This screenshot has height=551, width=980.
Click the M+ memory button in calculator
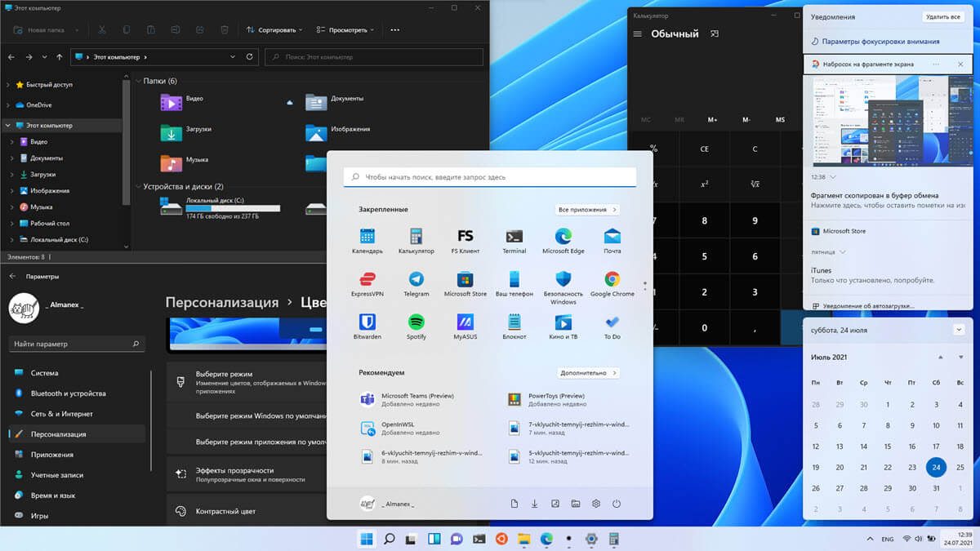click(x=712, y=120)
